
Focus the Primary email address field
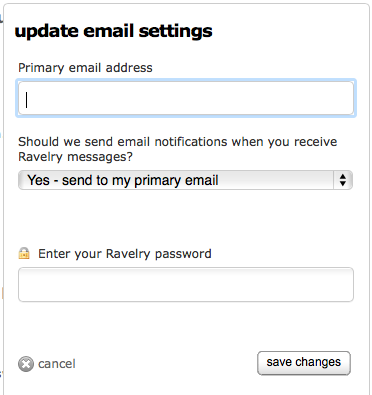coord(186,98)
